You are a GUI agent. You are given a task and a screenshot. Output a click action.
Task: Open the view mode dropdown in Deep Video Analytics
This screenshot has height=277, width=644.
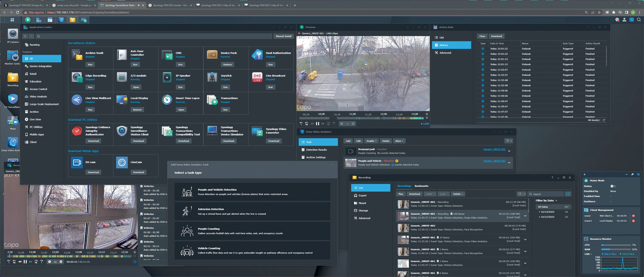pyautogui.click(x=509, y=141)
